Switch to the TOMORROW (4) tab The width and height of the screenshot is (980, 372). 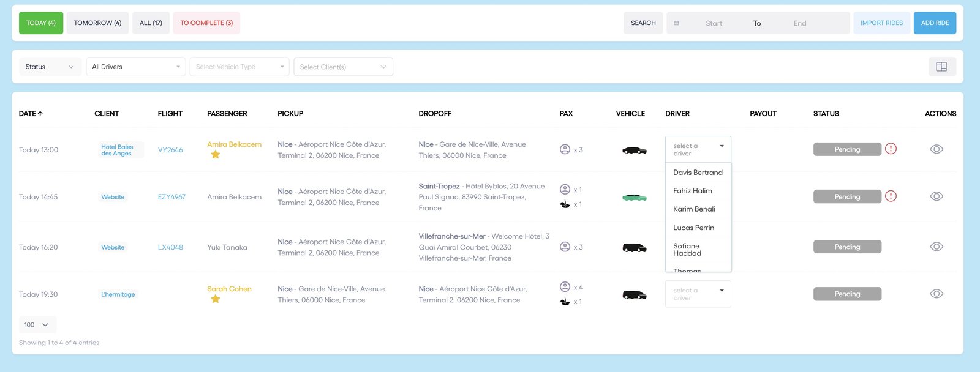pyautogui.click(x=97, y=23)
